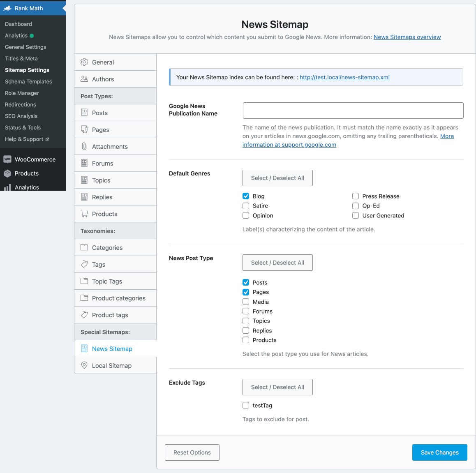This screenshot has width=476, height=473.
Task: Click the tag icon beside Product tags
Action: [84, 315]
